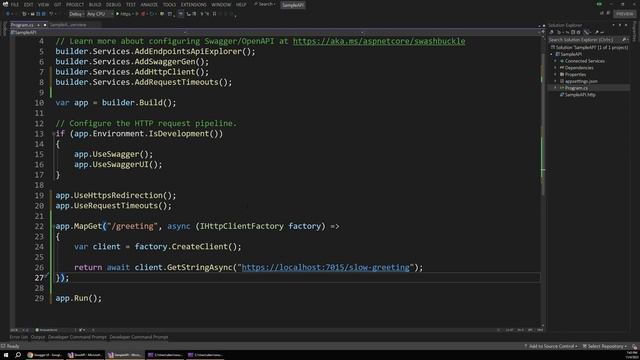This screenshot has height=360, width=640.
Task: Start debugging with the https run button
Action: click(124, 14)
